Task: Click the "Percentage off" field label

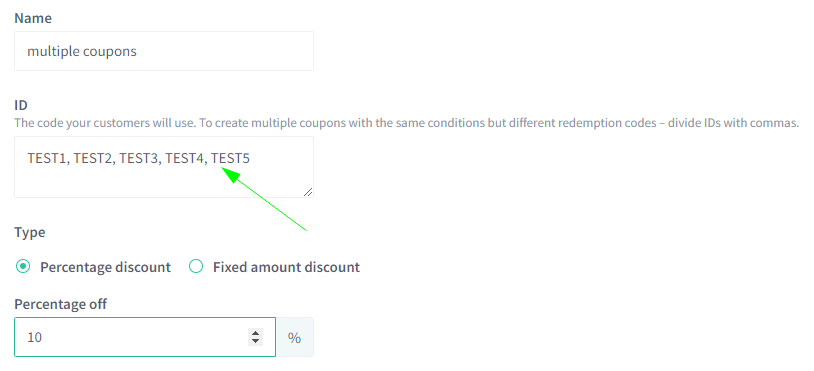Action: [60, 304]
